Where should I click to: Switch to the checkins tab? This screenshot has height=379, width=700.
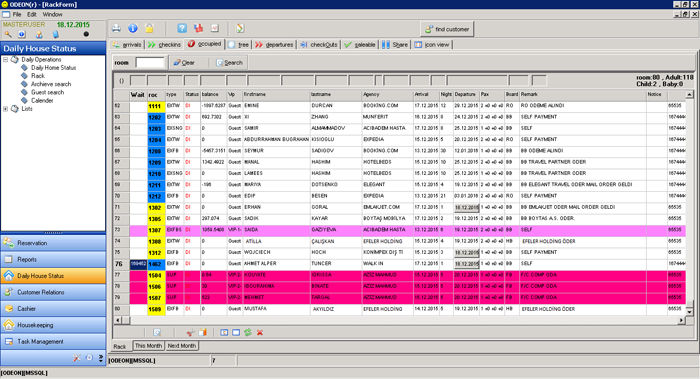pos(164,45)
